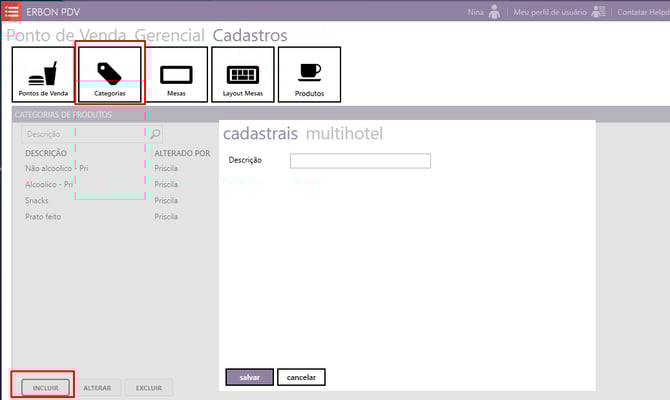This screenshot has width=670, height=400.
Task: Open the hamburger menu icon
Action: 12,12
